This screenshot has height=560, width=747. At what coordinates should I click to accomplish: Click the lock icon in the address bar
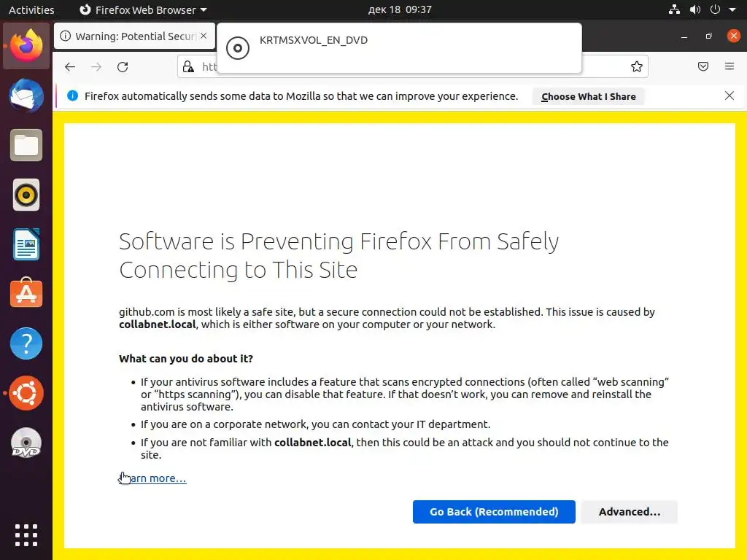click(188, 67)
